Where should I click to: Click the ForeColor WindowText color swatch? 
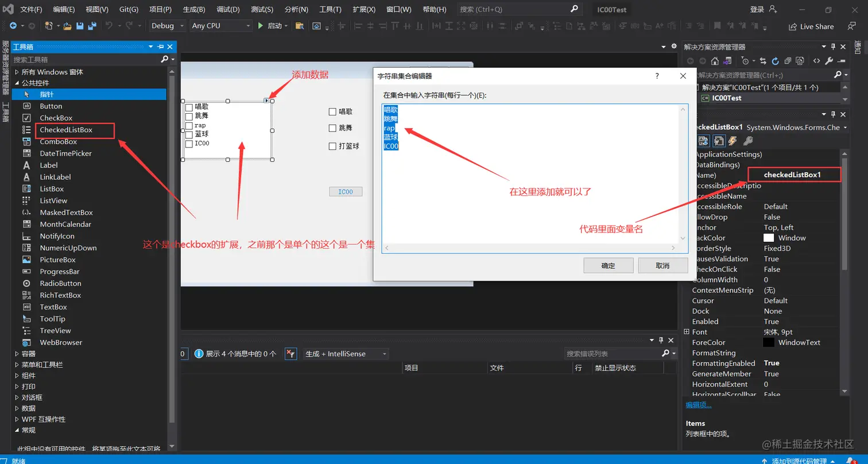pos(769,342)
